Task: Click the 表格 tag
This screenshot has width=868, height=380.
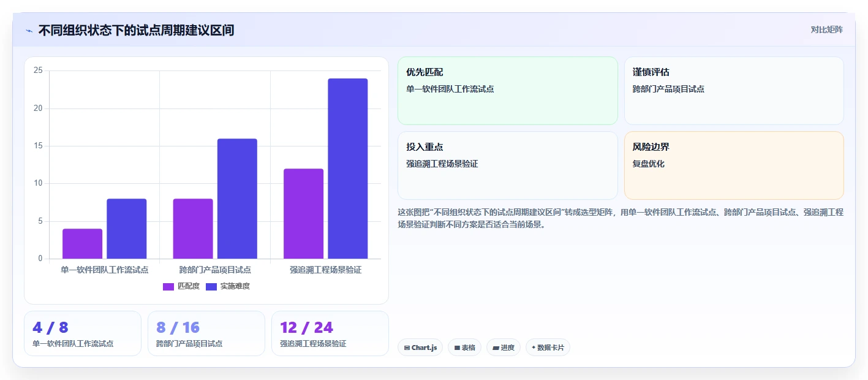Action: 465,348
